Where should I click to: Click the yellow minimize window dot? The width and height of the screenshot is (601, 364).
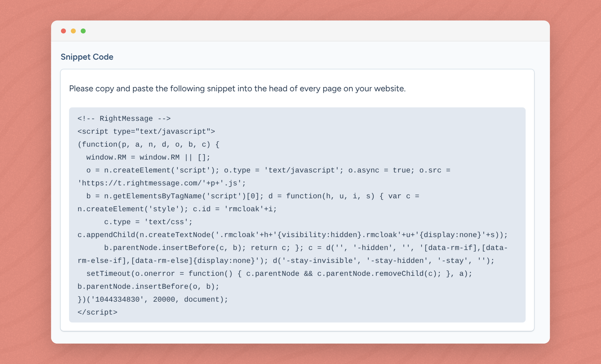point(73,31)
